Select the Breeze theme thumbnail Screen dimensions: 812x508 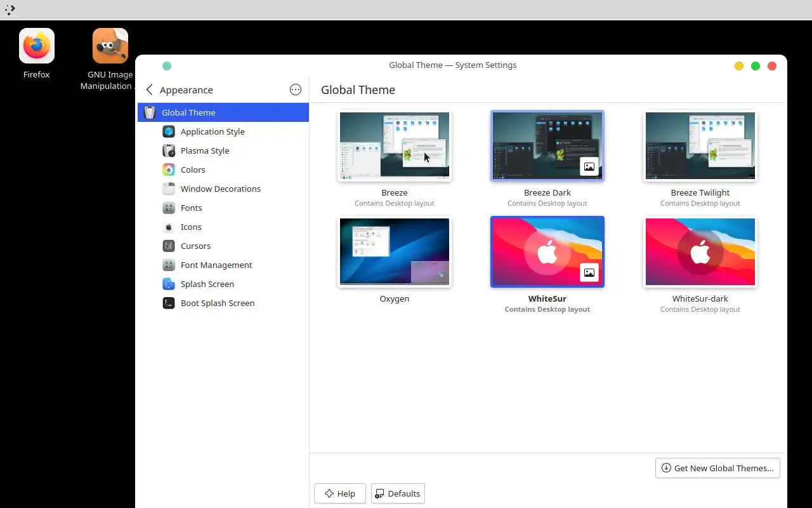395,145
